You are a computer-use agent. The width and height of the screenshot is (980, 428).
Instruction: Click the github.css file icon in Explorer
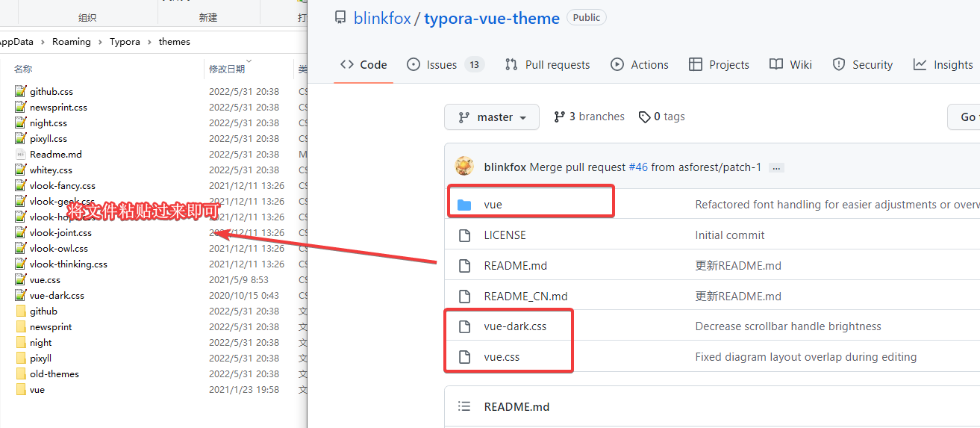[21, 91]
